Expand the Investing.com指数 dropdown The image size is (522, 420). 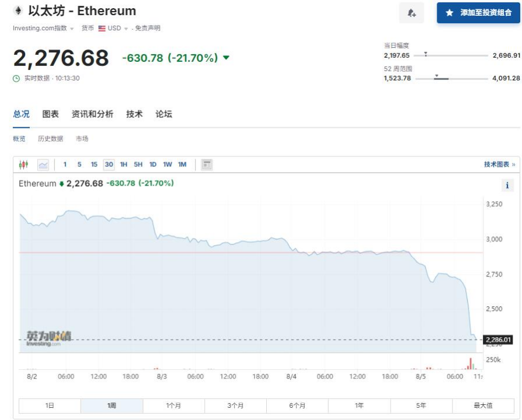click(72, 29)
